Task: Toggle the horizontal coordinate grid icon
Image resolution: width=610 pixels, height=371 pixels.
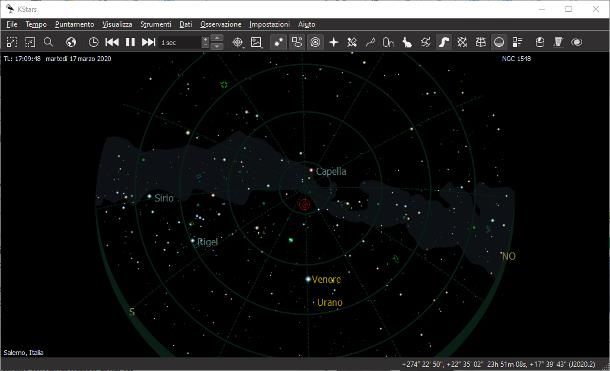Action: click(480, 42)
